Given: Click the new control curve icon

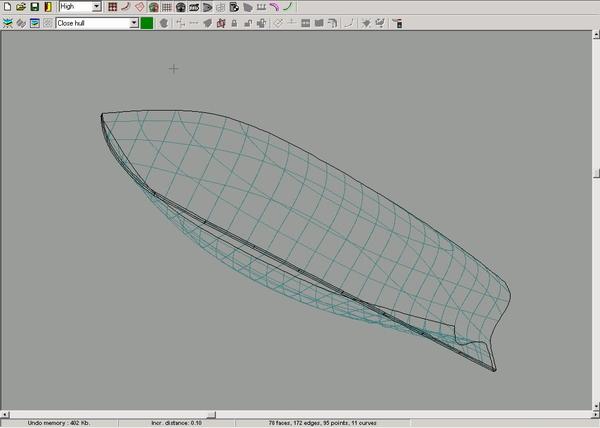Looking at the screenshot, I should tap(349, 23).
